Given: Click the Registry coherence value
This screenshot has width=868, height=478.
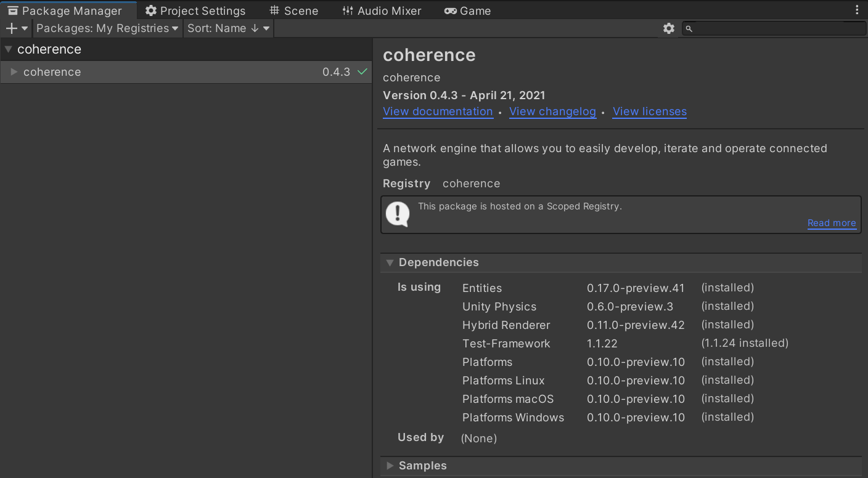Looking at the screenshot, I should pyautogui.click(x=471, y=184).
